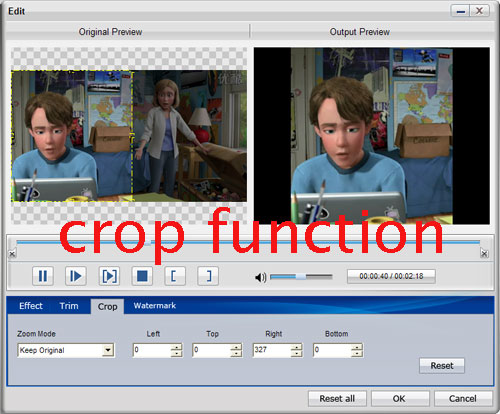
Task: Click the Top crop input field
Action: (212, 350)
